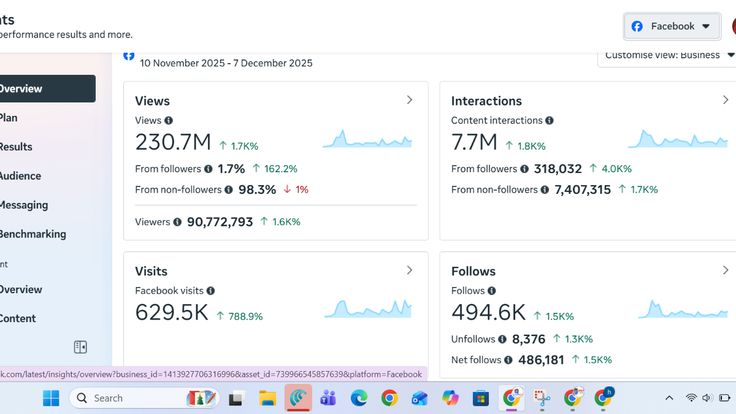Go to Benchmarking in the sidebar
Viewport: 736px width, 414px height.
[x=32, y=234]
